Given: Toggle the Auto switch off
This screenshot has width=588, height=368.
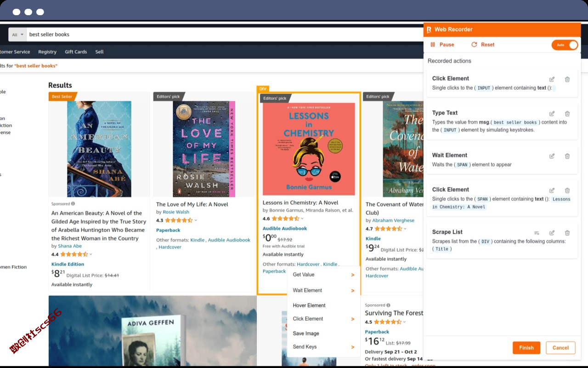Looking at the screenshot, I should pyautogui.click(x=565, y=45).
